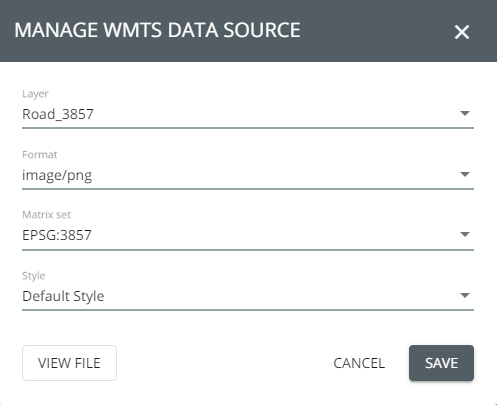Click the Format field label
Screen dimensions: 497x405
point(40,155)
